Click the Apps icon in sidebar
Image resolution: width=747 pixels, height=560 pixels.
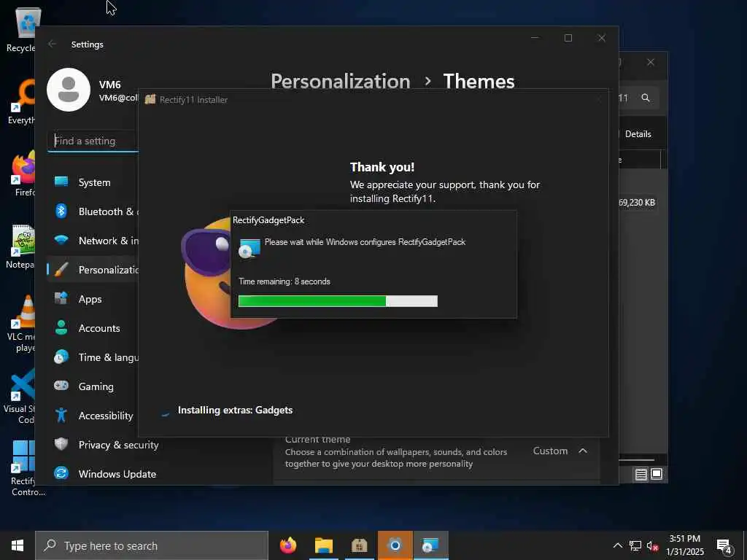tap(61, 298)
